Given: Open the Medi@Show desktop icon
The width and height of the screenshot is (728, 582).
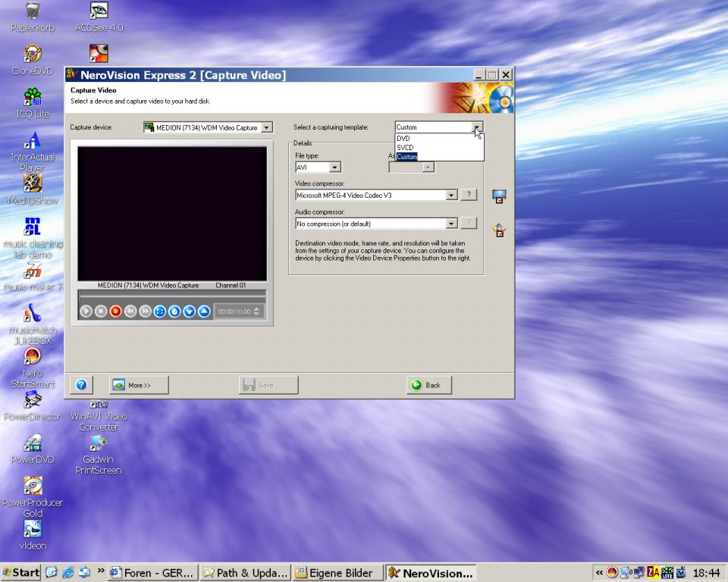Looking at the screenshot, I should tap(33, 189).
